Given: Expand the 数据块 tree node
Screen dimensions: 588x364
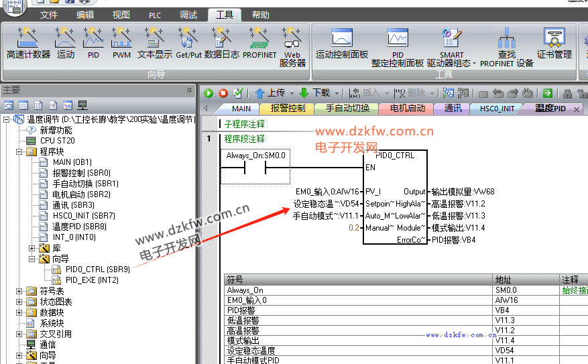Looking at the screenshot, I should pos(19,312).
